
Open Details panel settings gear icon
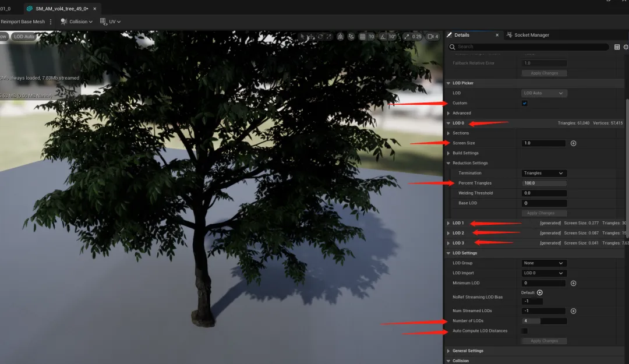626,47
